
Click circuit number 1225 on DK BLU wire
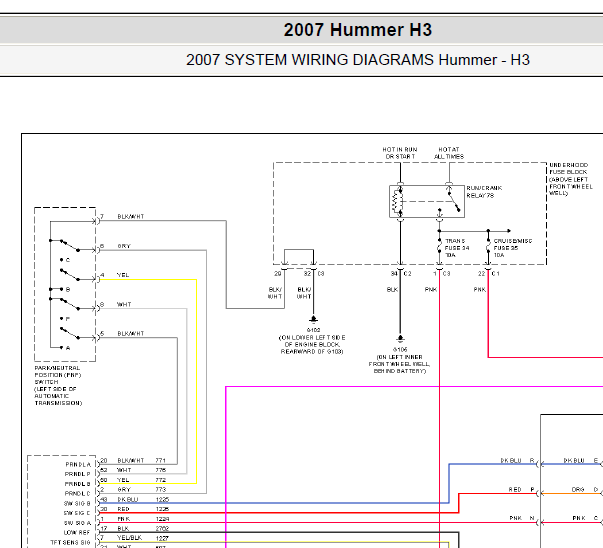162,500
